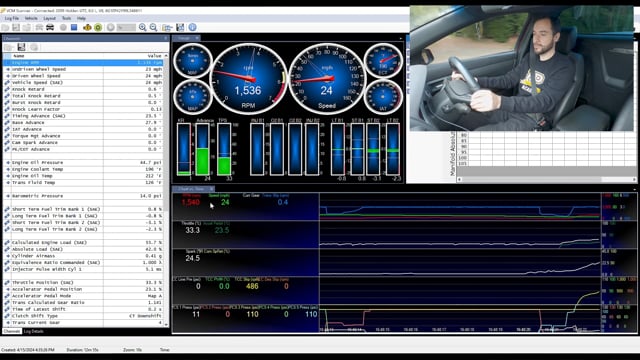Click the black car connect-vehicle icon
Viewport: 640px width, 360px height.
[x=50, y=27]
